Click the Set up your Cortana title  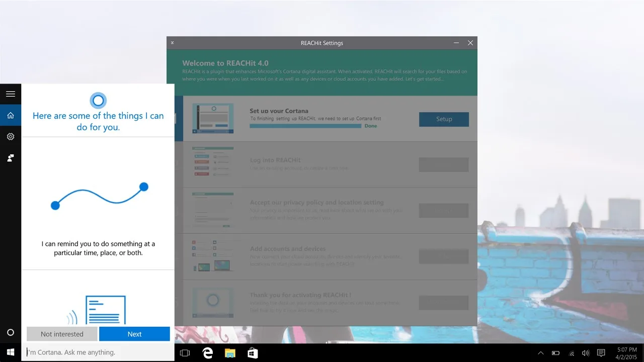[279, 111]
